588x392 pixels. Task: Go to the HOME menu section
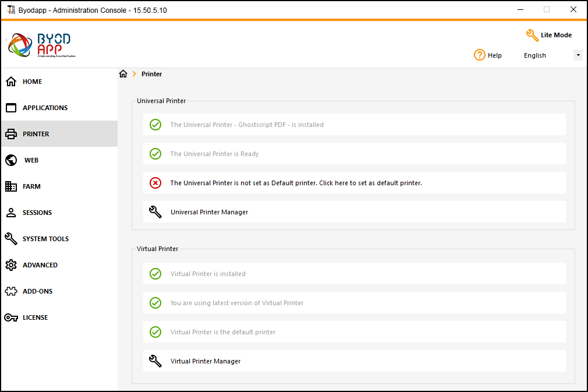pyautogui.click(x=59, y=82)
